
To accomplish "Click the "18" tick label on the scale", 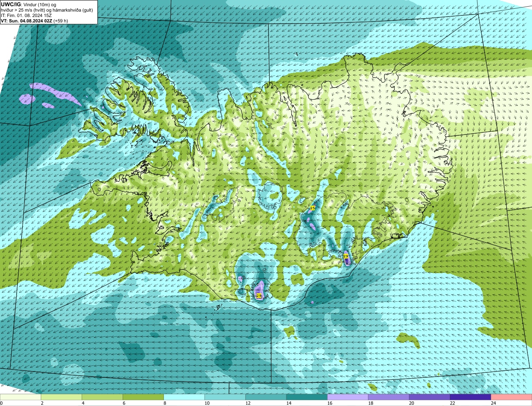I will (x=370, y=403).
